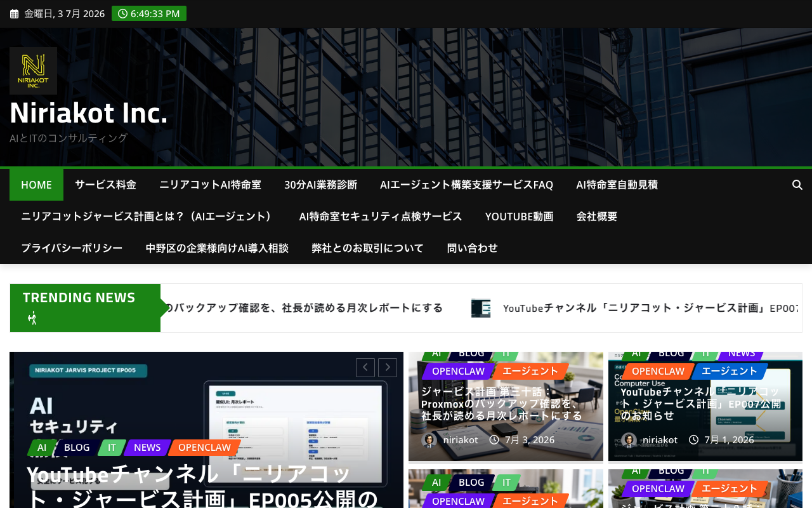
Task: Click the walking figure icon under Trending News
Action: (x=32, y=318)
